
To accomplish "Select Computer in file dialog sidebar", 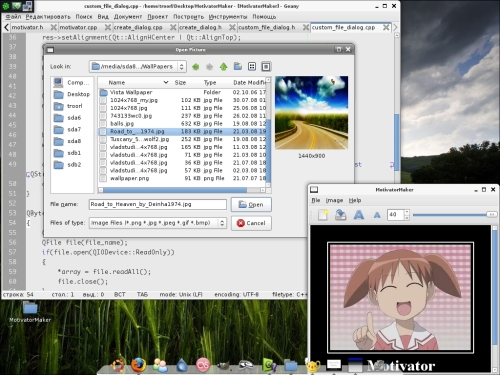I will coord(72,82).
